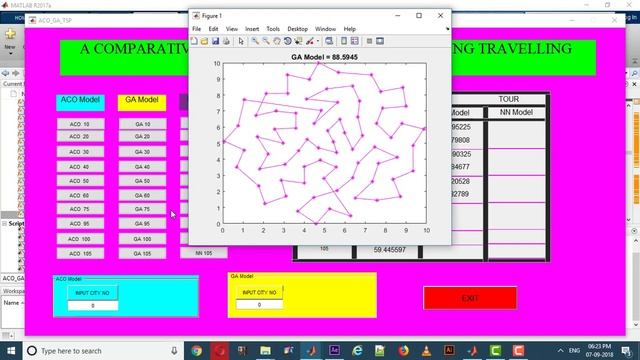Image resolution: width=640 pixels, height=360 pixels.
Task: Focus the ACO Model city number field
Action: 93,305
